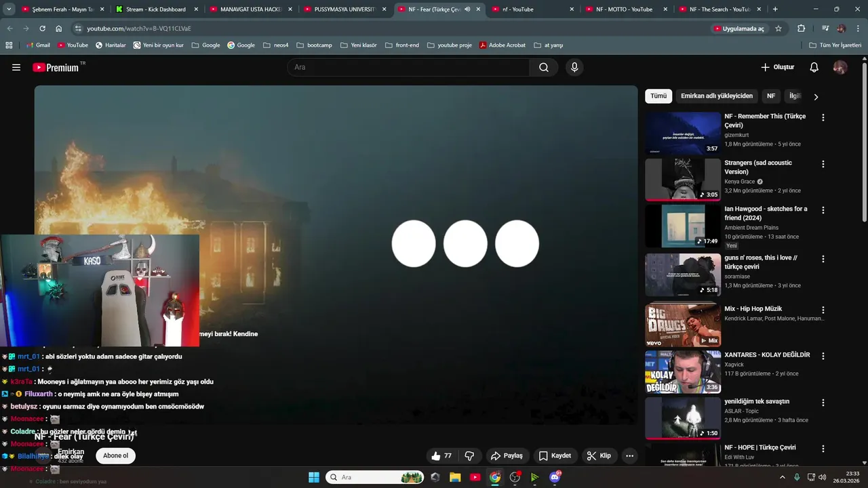
Task: Navigate back in Chrome
Action: 9,28
